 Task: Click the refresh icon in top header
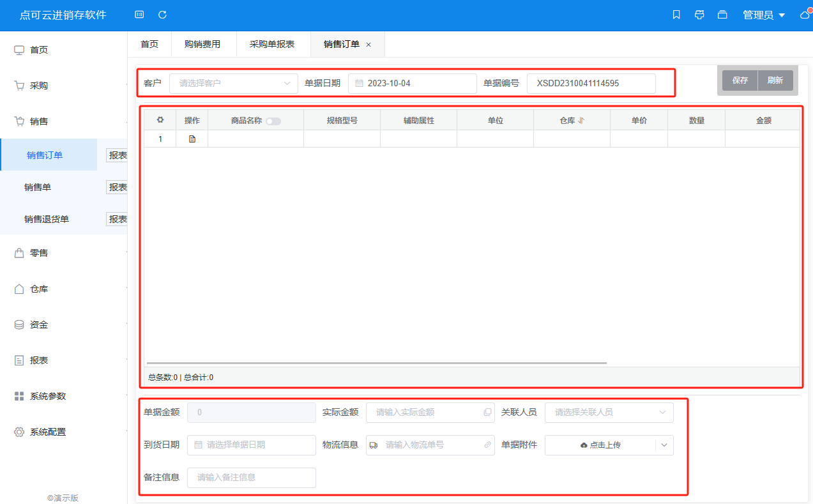(162, 15)
